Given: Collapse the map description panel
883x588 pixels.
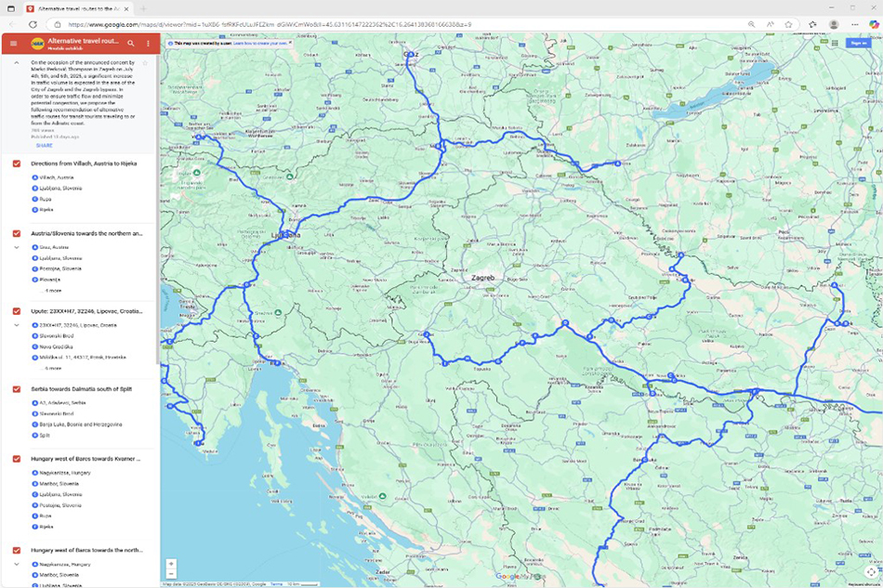Looking at the screenshot, I should click(17, 63).
